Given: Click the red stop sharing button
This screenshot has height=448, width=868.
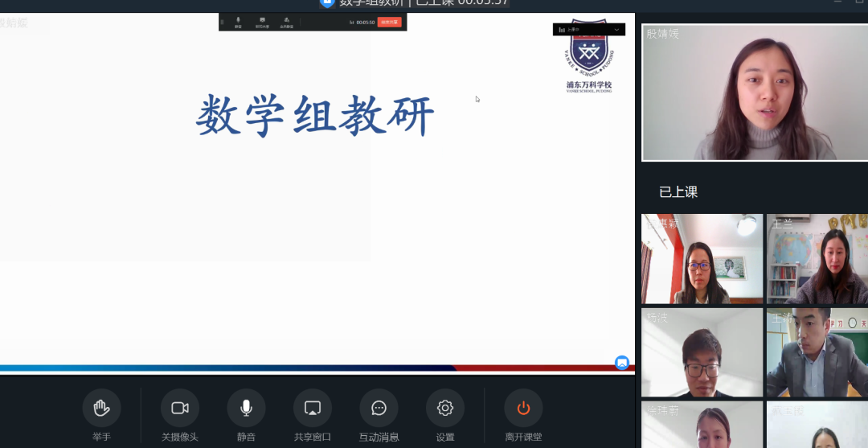Looking at the screenshot, I should tap(389, 23).
